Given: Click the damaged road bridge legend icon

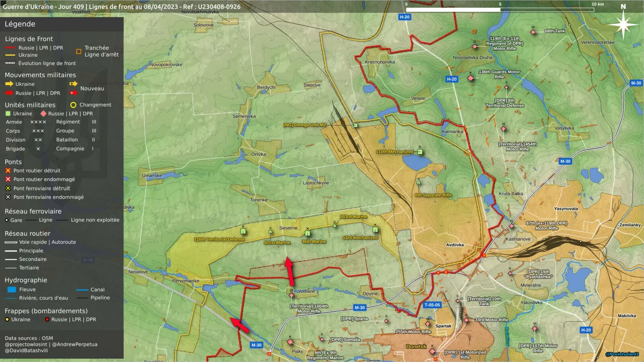Looking at the screenshot, I should (x=8, y=179).
